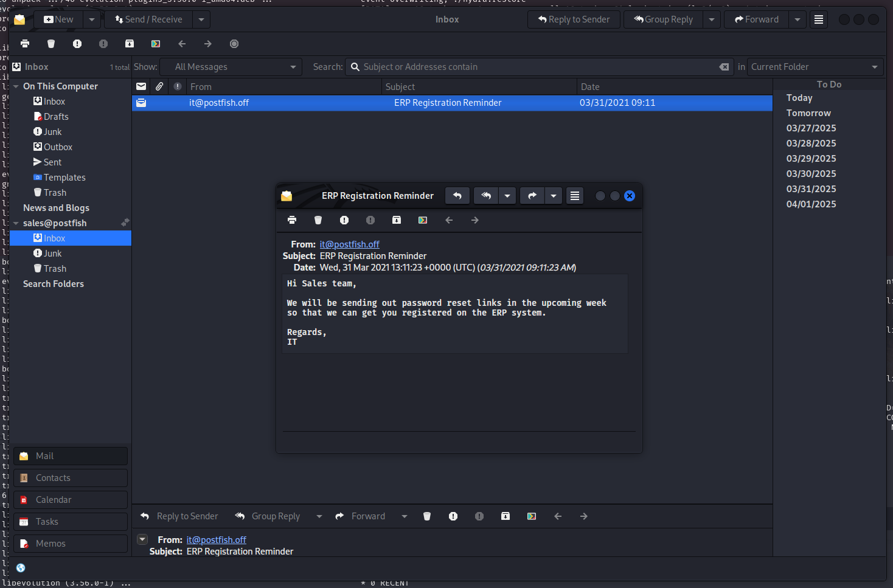Open the hamburger menu in main window header

tap(819, 19)
